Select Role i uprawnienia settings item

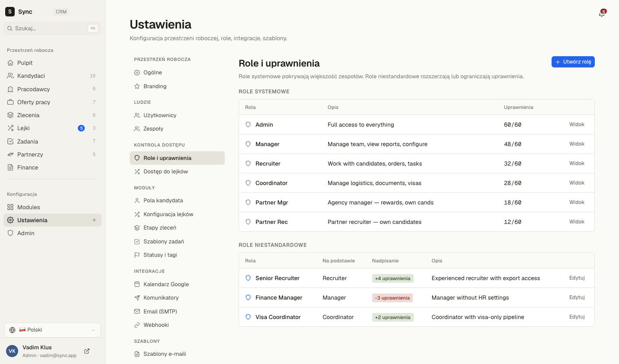click(x=177, y=158)
